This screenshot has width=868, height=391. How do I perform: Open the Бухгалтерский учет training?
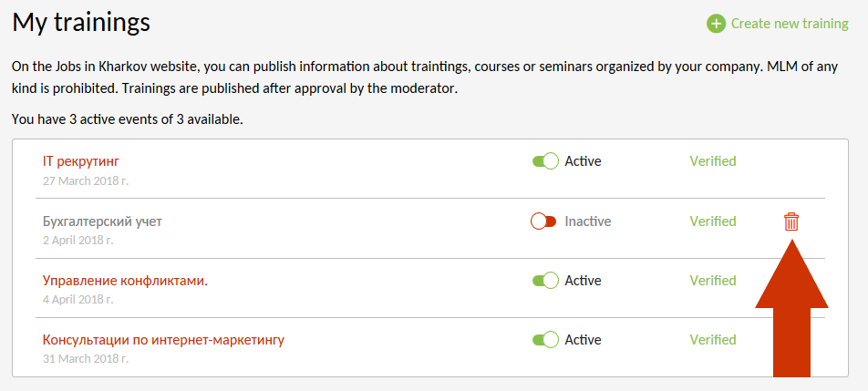pos(102,221)
